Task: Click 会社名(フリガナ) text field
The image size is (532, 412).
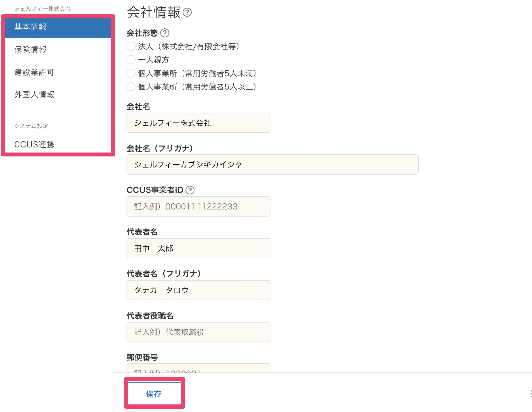Action: point(273,165)
